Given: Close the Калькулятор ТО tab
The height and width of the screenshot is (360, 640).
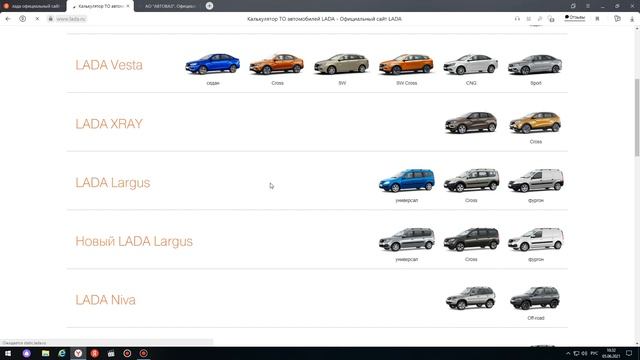Looking at the screenshot, I should click(x=128, y=6).
